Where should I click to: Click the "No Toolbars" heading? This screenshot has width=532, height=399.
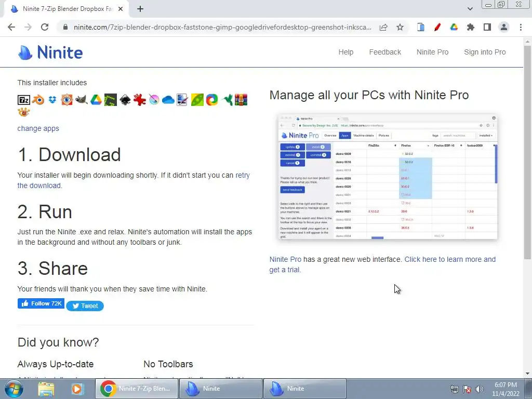click(x=168, y=364)
